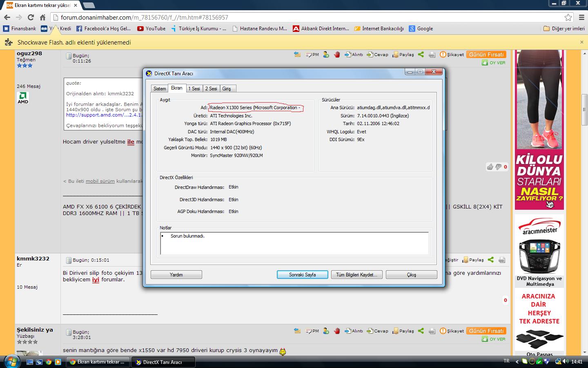Open Şekilsiniz ya user profile

35,330
